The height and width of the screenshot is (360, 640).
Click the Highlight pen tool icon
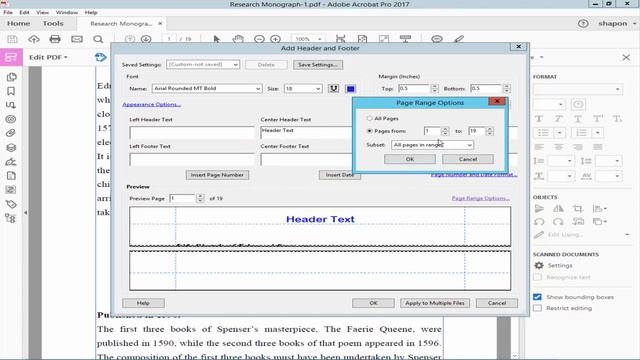(x=459, y=39)
